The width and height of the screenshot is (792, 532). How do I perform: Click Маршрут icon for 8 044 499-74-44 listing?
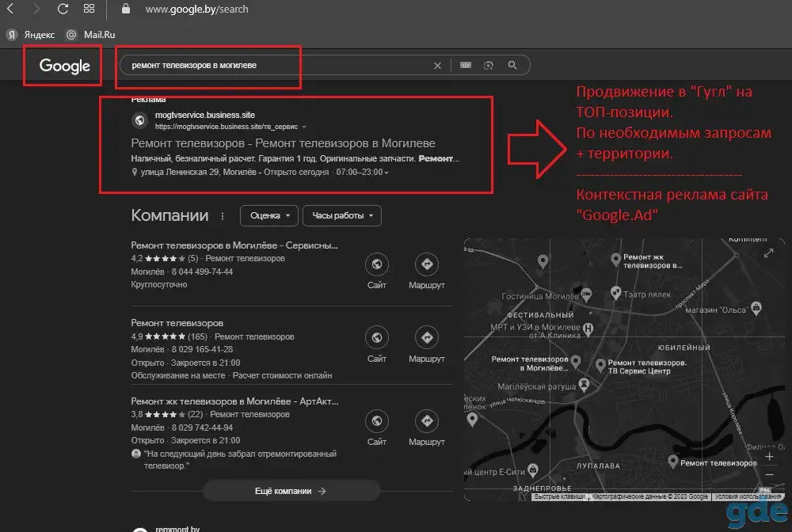coord(427,264)
